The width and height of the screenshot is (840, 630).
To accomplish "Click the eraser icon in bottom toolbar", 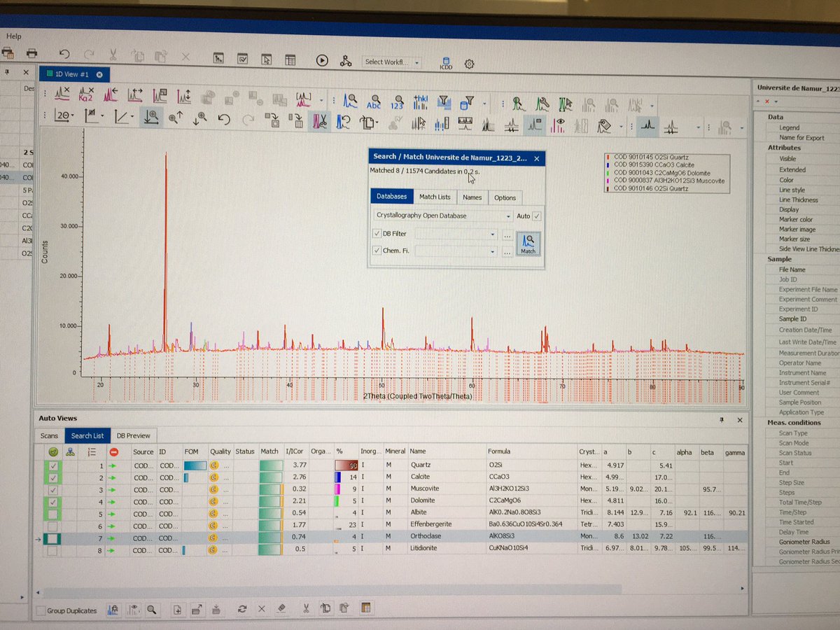I will click(282, 608).
